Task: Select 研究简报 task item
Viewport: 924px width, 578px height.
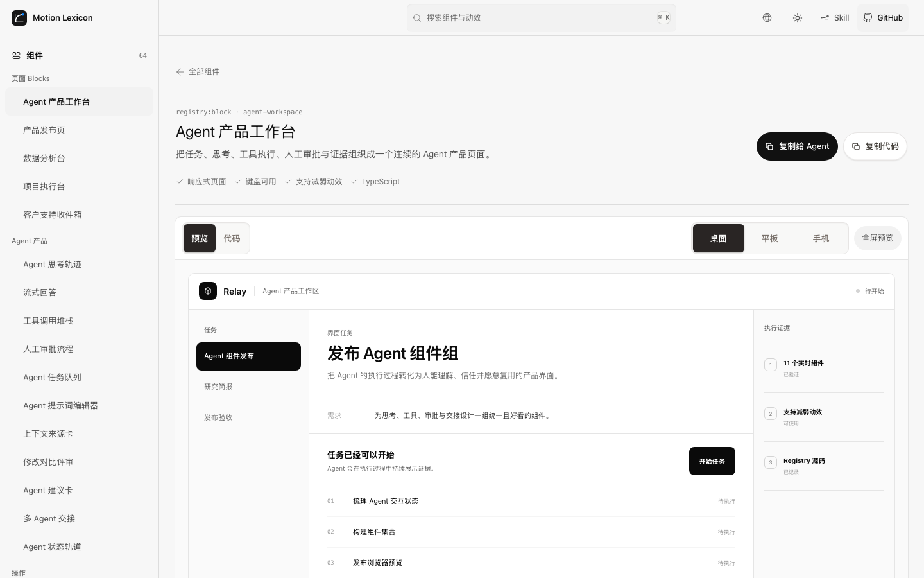Action: (x=248, y=387)
